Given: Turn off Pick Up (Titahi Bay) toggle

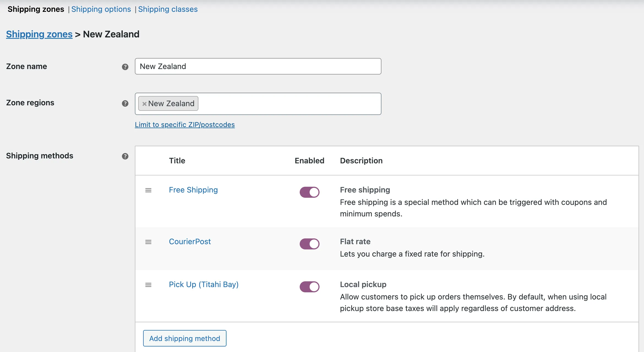Looking at the screenshot, I should click(309, 287).
